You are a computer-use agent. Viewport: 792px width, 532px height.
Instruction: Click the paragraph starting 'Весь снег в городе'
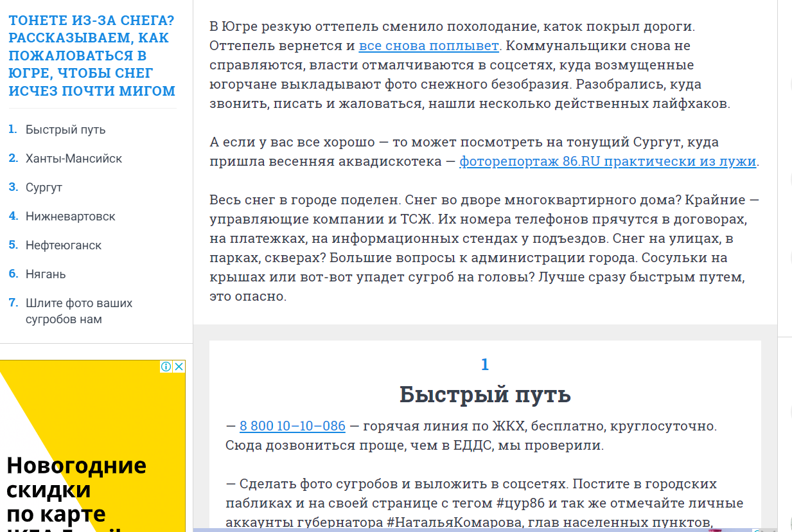tap(482, 248)
